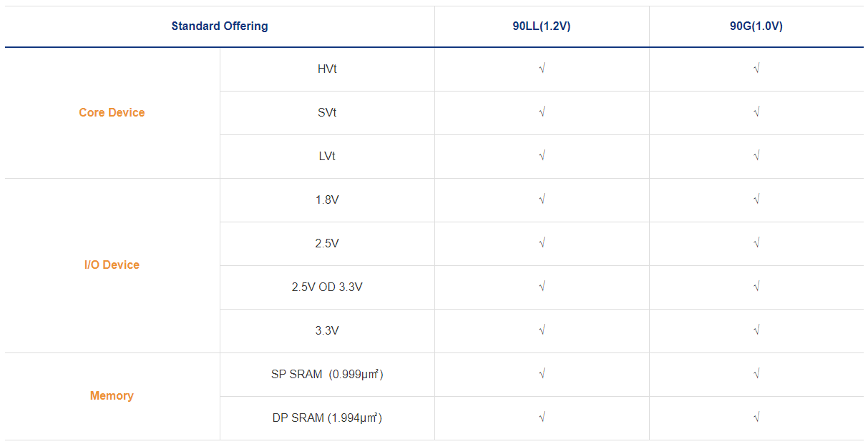Select the Standard Offering column header

220,26
